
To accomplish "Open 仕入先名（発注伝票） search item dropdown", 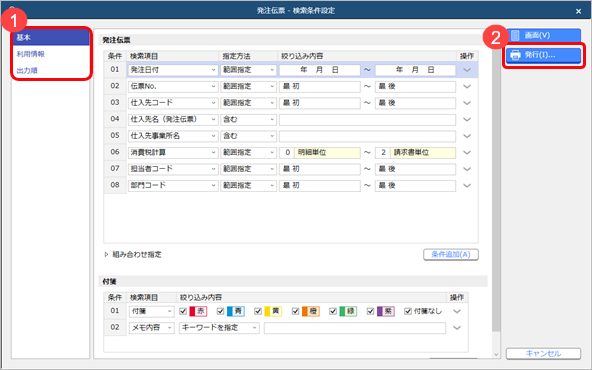I will [173, 119].
